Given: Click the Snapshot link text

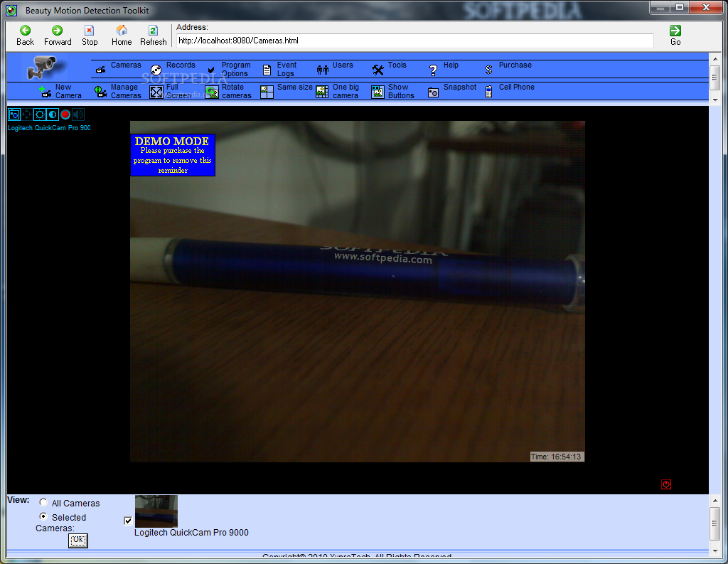Looking at the screenshot, I should pyautogui.click(x=460, y=87).
